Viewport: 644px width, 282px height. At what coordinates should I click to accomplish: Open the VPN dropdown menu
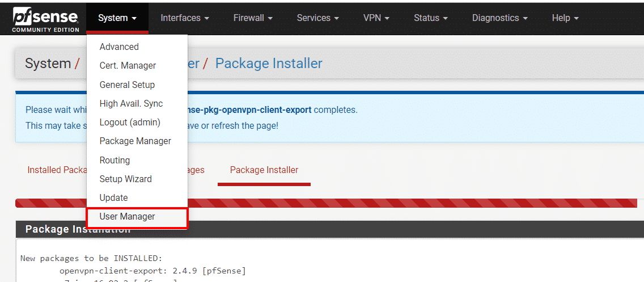pyautogui.click(x=376, y=18)
